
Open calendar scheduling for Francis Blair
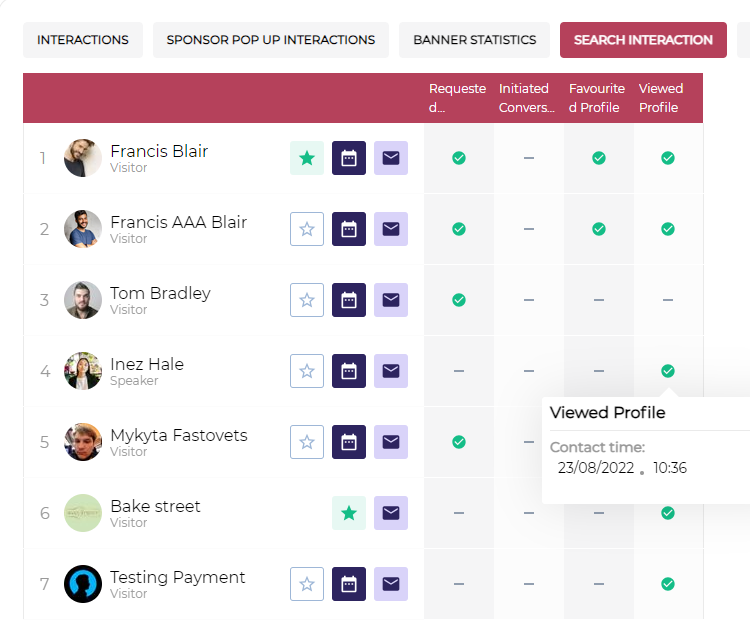(349, 158)
